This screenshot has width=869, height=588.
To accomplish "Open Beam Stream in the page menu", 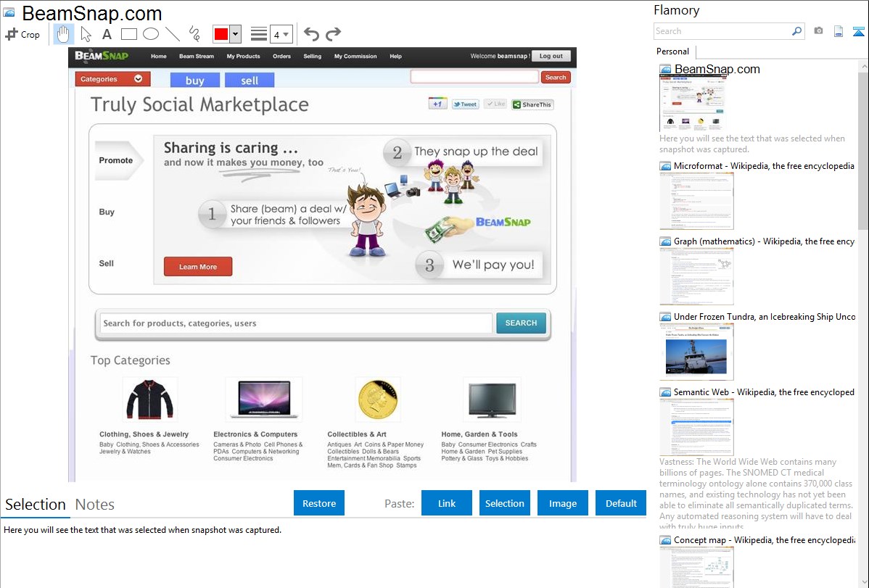I will [x=196, y=56].
